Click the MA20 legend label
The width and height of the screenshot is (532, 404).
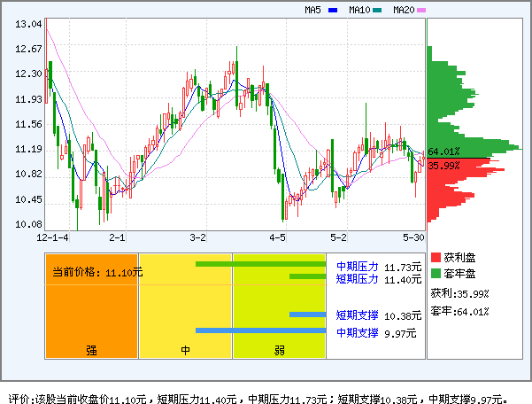pyautogui.click(x=404, y=10)
